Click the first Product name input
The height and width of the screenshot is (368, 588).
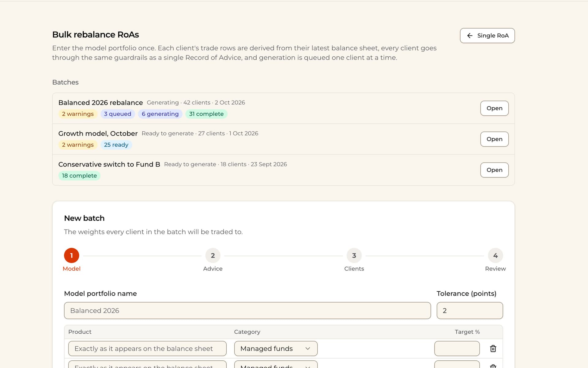point(147,348)
